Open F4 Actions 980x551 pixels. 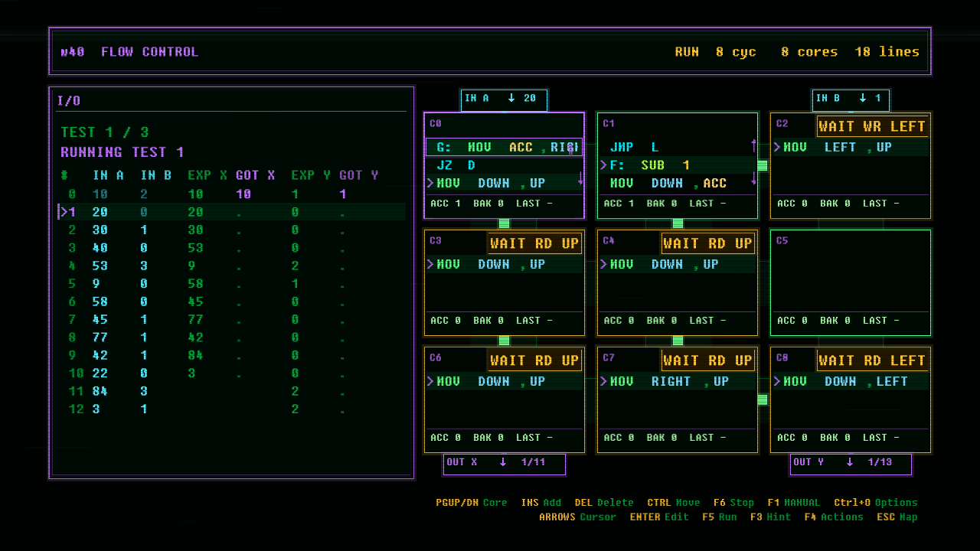(834, 517)
